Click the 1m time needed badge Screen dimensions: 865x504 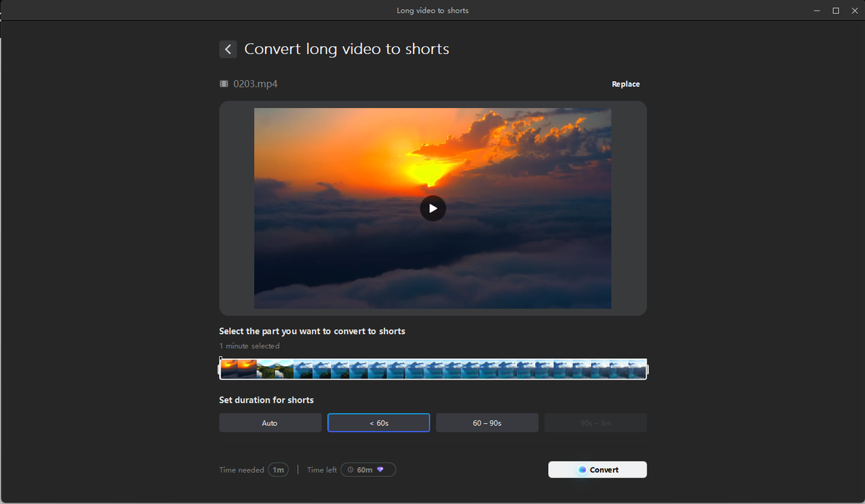pos(278,469)
